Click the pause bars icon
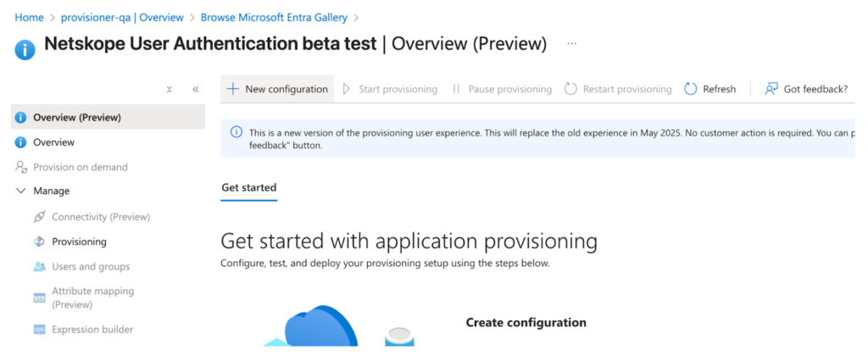Viewport: 868px width, 356px height. (456, 89)
